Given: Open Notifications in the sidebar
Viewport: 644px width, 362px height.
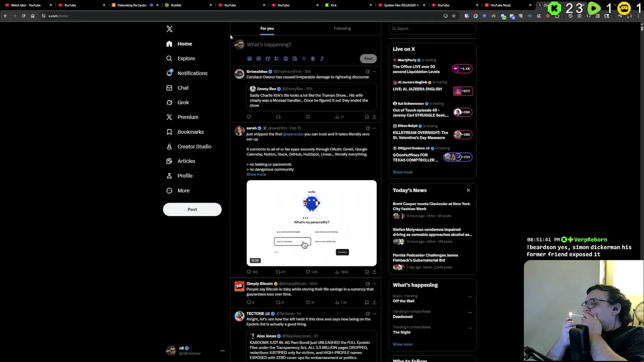Looking at the screenshot, I should click(187, 73).
